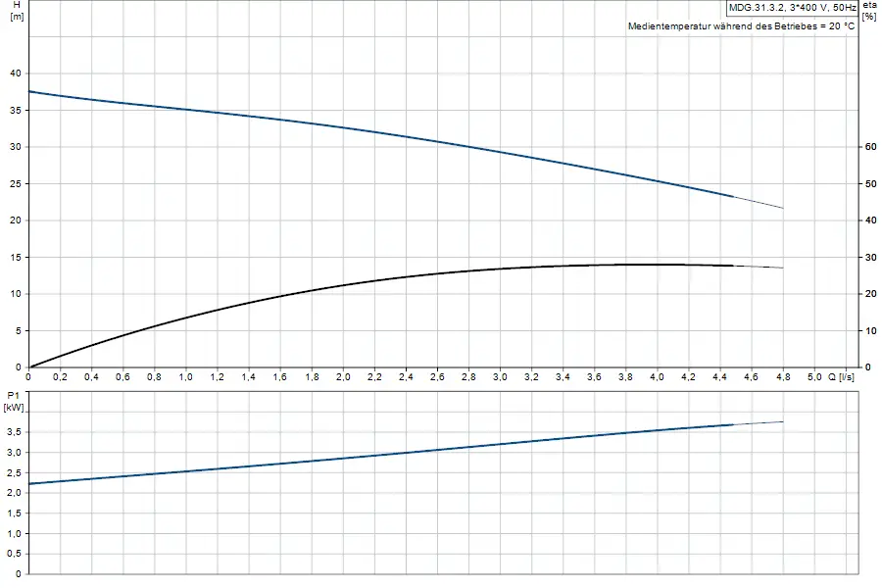Click the 60 value on the eta axis

tap(871, 147)
